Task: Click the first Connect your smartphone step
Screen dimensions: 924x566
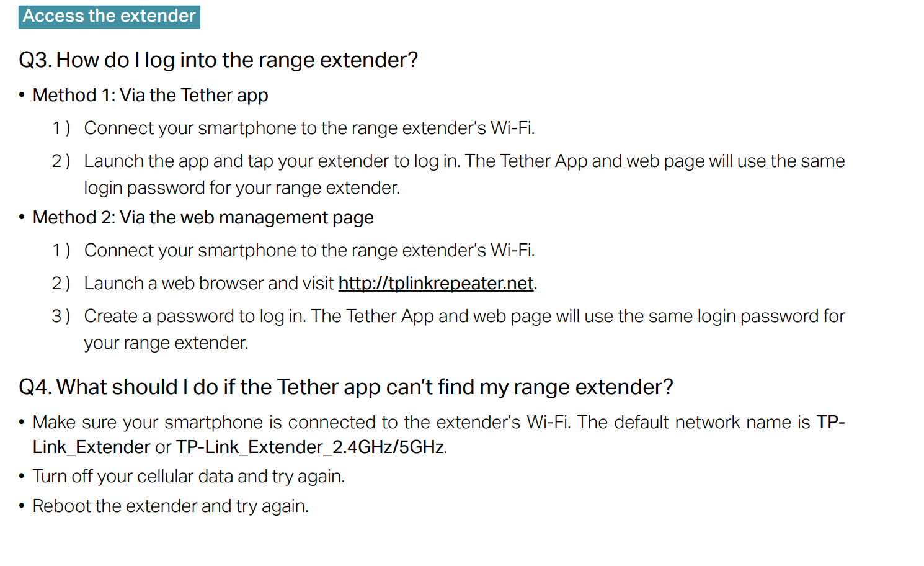Action: (x=309, y=128)
